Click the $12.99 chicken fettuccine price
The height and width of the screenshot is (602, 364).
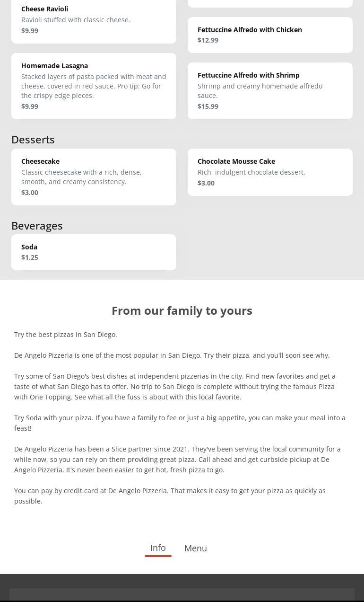point(208,40)
